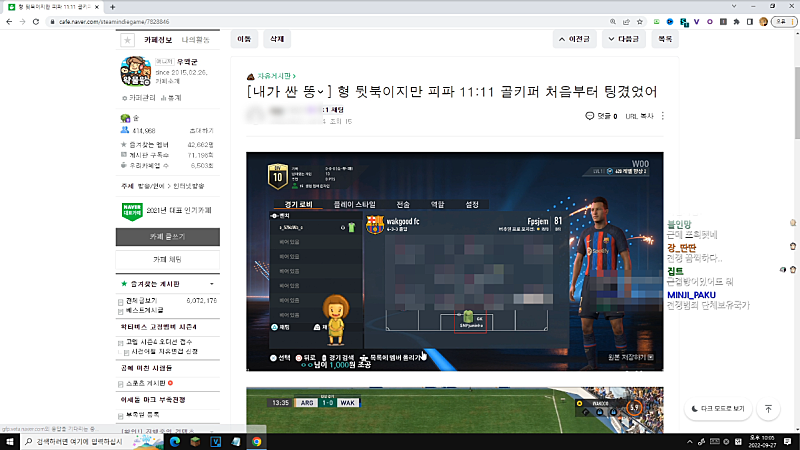Image resolution: width=800 pixels, height=450 pixels.
Task: Open the Chrome profile avatar
Action: click(x=763, y=22)
